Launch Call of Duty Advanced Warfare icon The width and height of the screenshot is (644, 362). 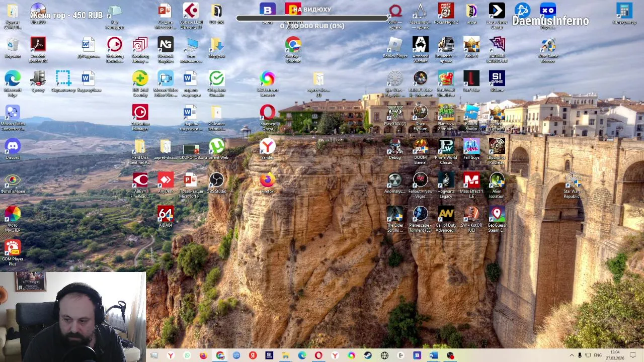click(446, 219)
